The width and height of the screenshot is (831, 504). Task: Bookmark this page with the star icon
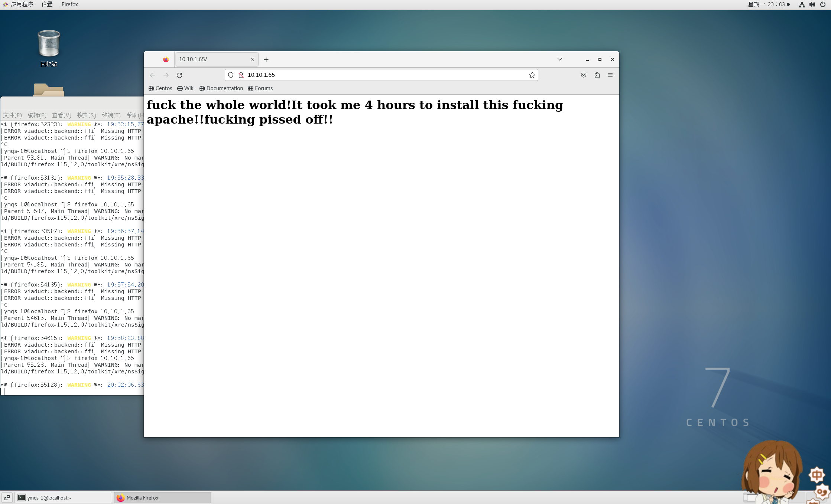[x=532, y=75]
